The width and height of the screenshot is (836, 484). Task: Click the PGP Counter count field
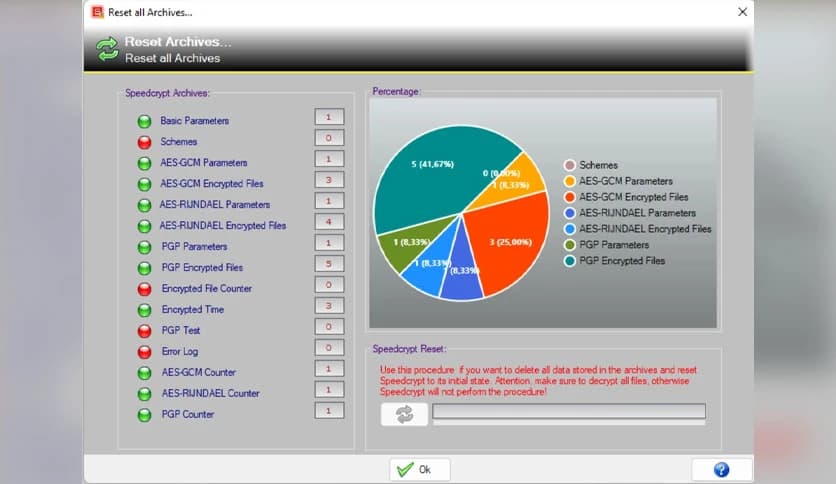pos(329,410)
